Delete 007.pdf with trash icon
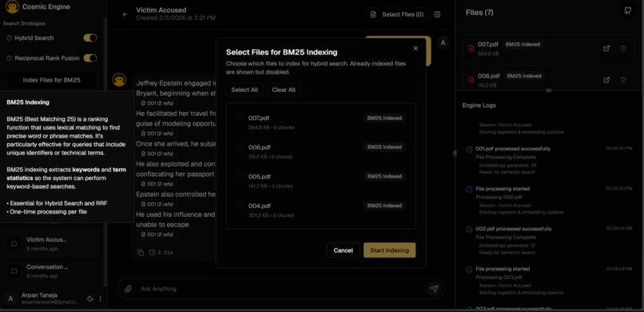 pyautogui.click(x=623, y=49)
